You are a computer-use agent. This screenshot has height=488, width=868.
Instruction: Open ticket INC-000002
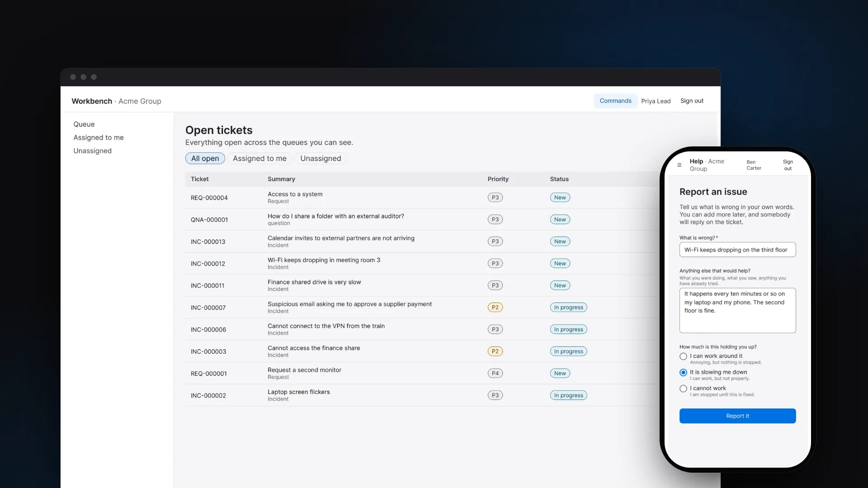[x=208, y=396]
